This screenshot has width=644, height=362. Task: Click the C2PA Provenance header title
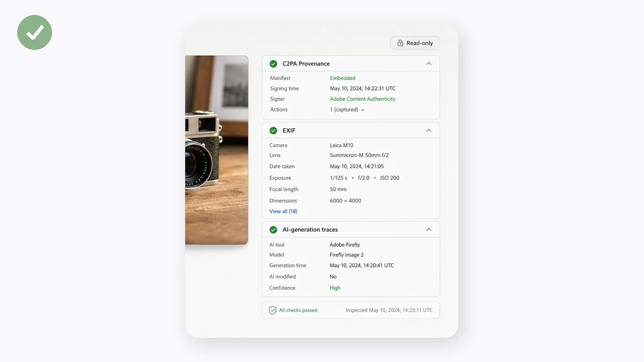[x=306, y=63]
